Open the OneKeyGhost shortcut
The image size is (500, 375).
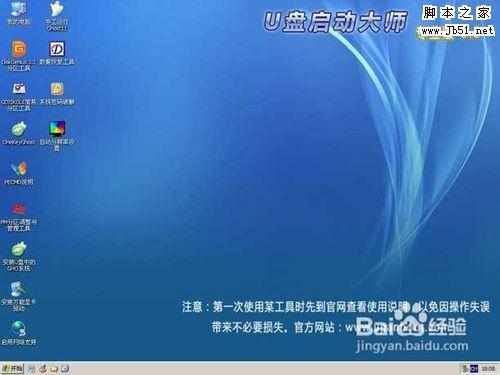[x=19, y=133]
